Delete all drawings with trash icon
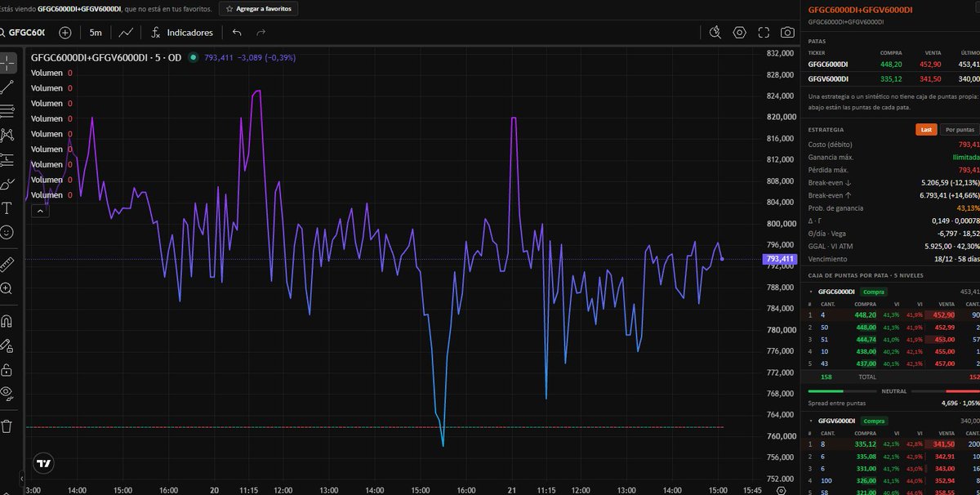The width and height of the screenshot is (980, 495). 7,426
